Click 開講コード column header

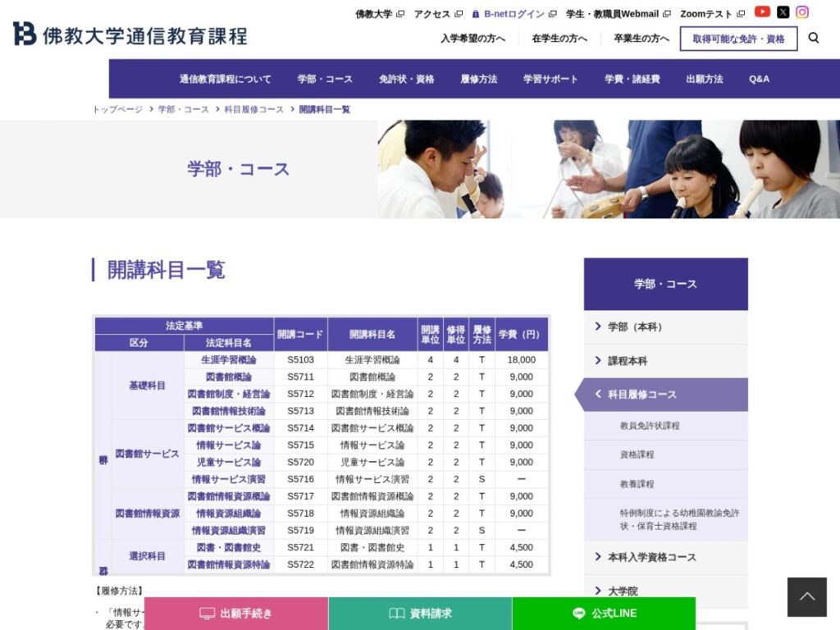[x=300, y=335]
